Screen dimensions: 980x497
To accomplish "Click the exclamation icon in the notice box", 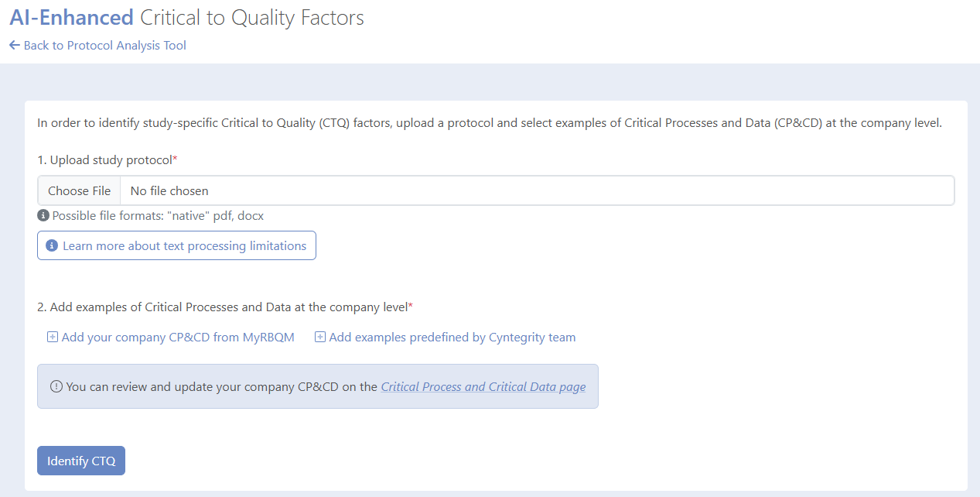I will [56, 387].
